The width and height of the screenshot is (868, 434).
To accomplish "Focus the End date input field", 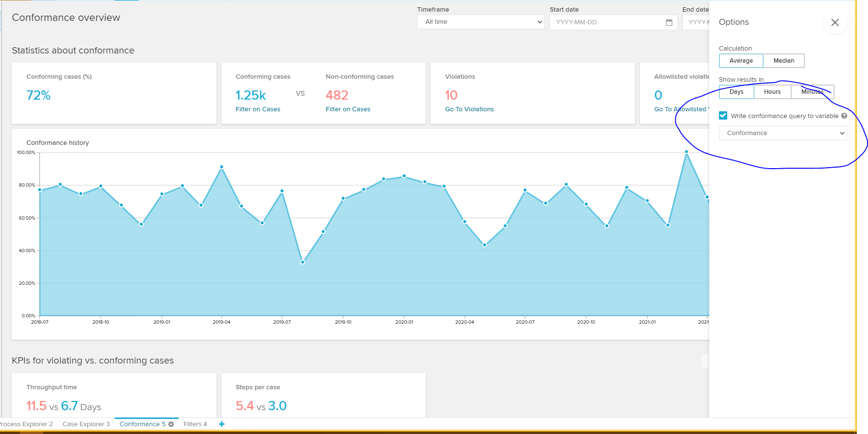I will click(696, 22).
